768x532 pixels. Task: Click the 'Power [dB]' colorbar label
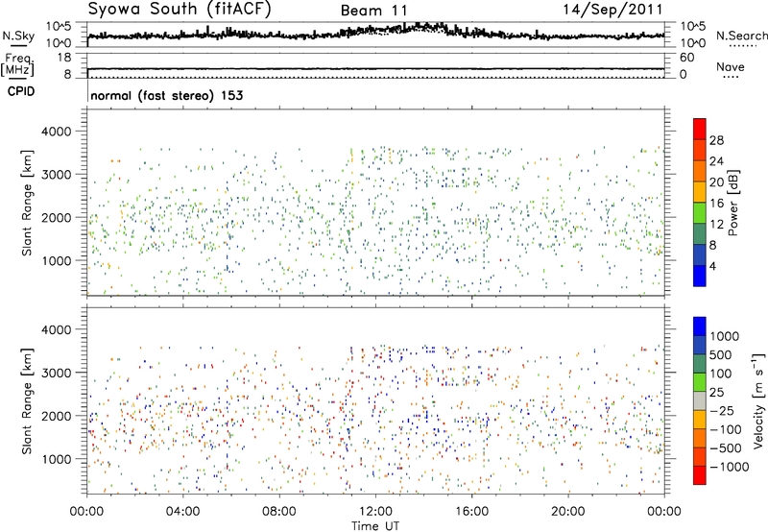pyautogui.click(x=732, y=203)
